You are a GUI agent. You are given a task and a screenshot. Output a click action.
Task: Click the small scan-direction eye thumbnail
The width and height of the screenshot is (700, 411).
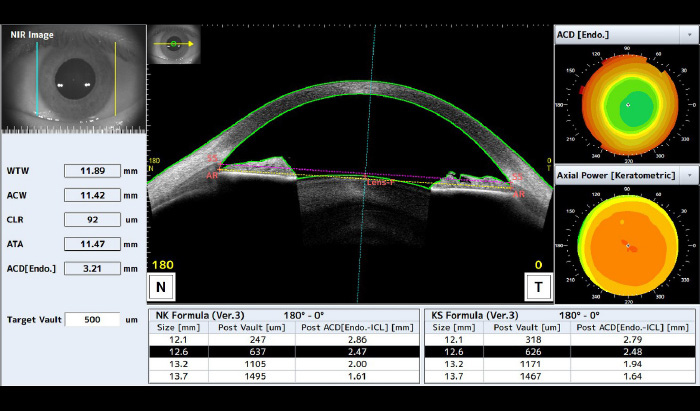(174, 44)
